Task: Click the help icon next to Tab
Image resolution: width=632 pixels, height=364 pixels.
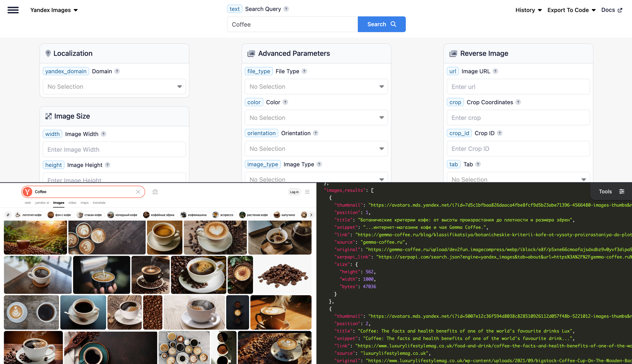Action: point(478,164)
